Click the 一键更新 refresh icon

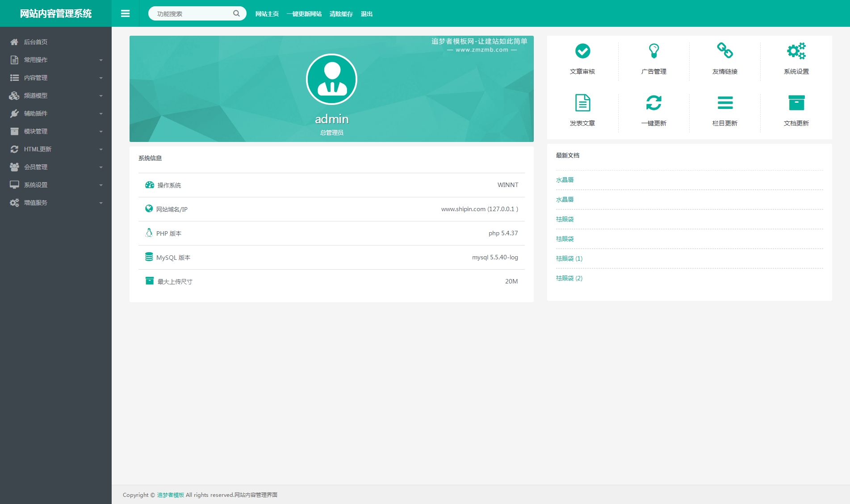(653, 103)
